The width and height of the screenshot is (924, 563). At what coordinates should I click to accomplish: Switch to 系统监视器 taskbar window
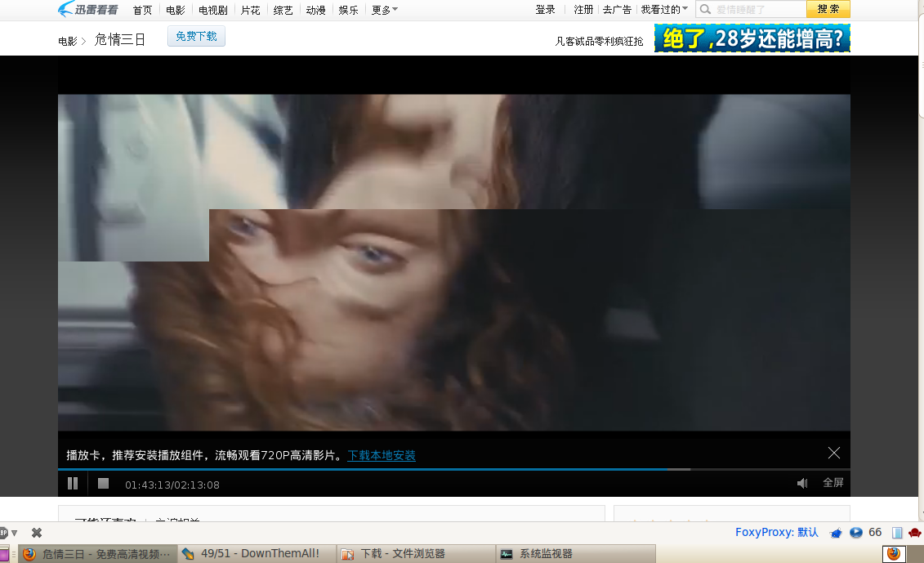[576, 554]
